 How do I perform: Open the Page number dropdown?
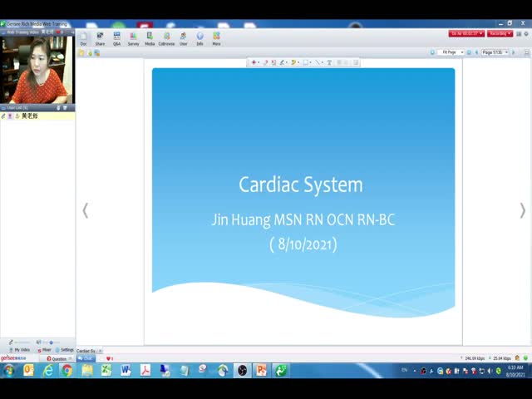coord(495,52)
